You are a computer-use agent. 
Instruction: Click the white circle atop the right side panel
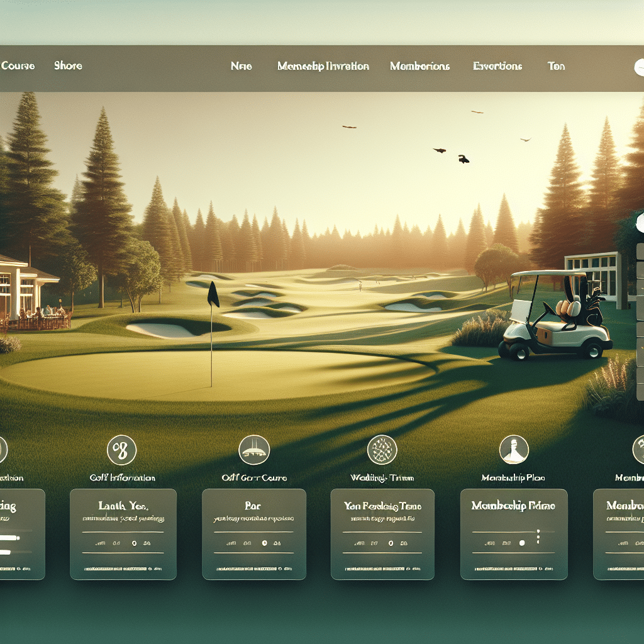tap(640, 222)
